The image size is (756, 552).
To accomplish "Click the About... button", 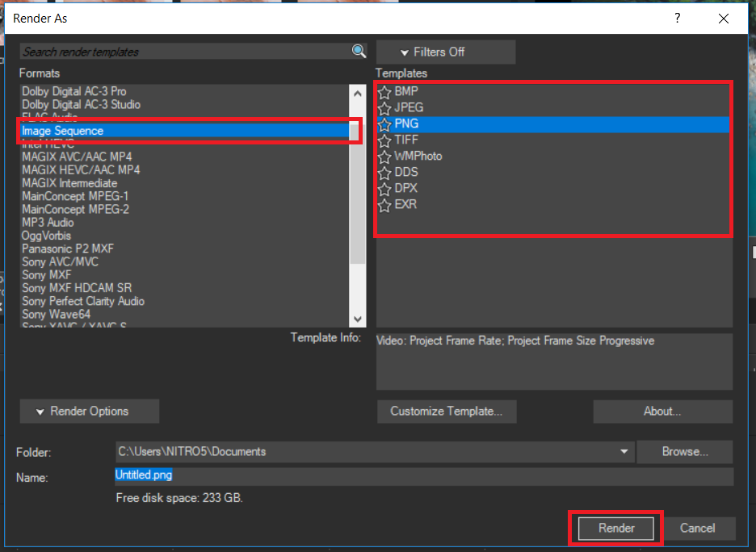I will coord(662,412).
